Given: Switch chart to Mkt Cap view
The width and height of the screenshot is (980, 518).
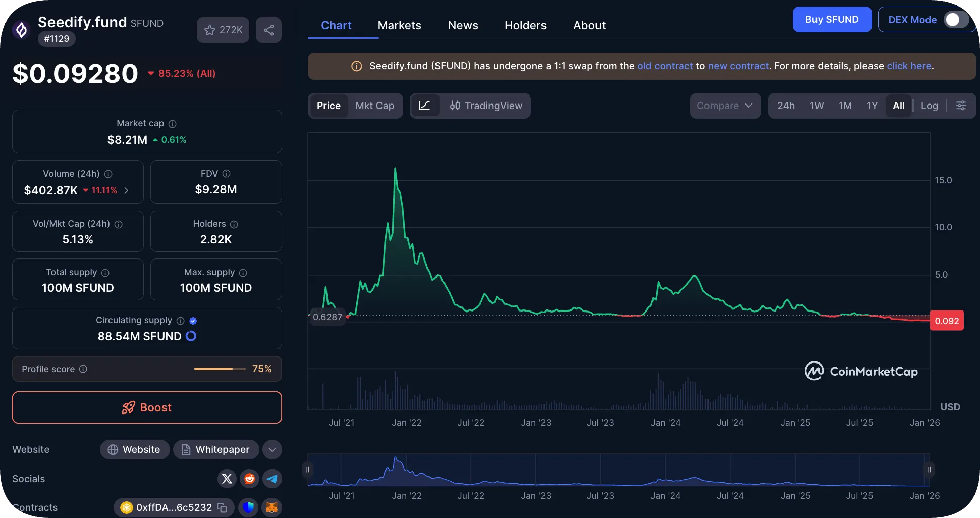Looking at the screenshot, I should [x=375, y=106].
